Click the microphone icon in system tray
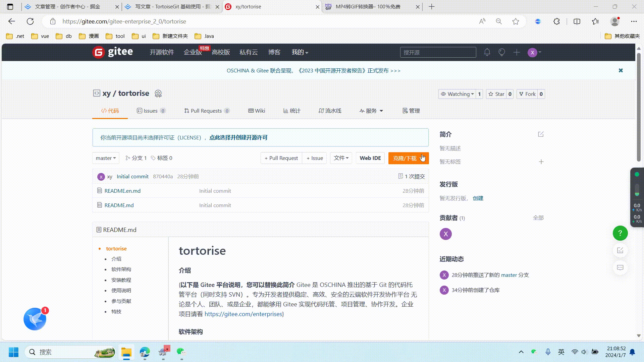The width and height of the screenshot is (644, 362). [548, 352]
